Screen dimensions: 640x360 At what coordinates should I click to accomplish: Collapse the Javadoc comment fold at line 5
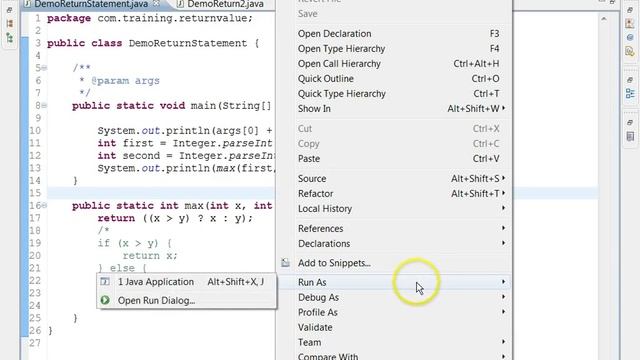click(44, 68)
